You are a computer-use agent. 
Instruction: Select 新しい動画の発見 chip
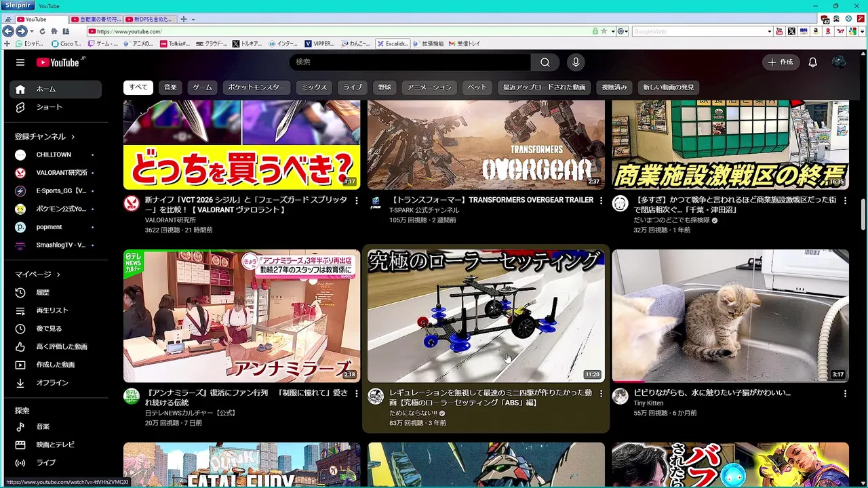[x=669, y=87]
